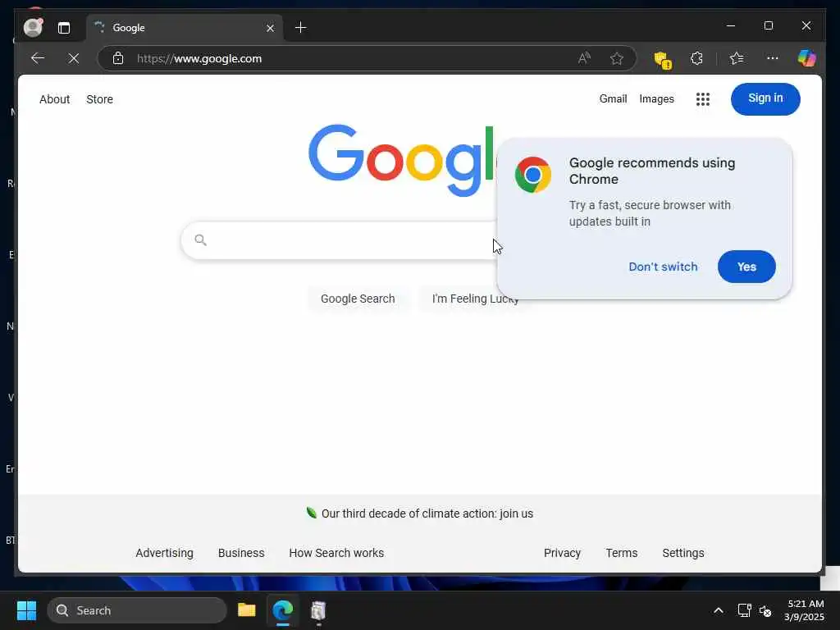Go to Gmail
Screen dimensions: 840x630
[613, 98]
